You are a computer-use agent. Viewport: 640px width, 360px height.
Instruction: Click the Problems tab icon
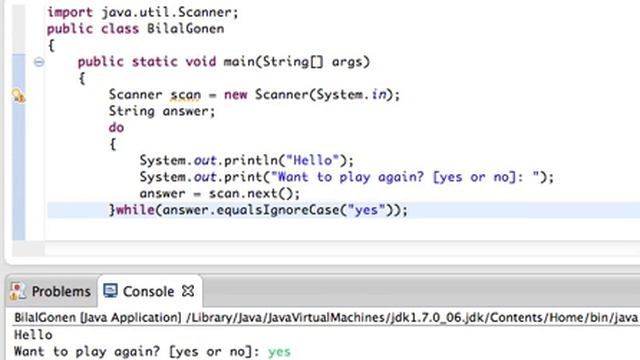click(x=18, y=291)
